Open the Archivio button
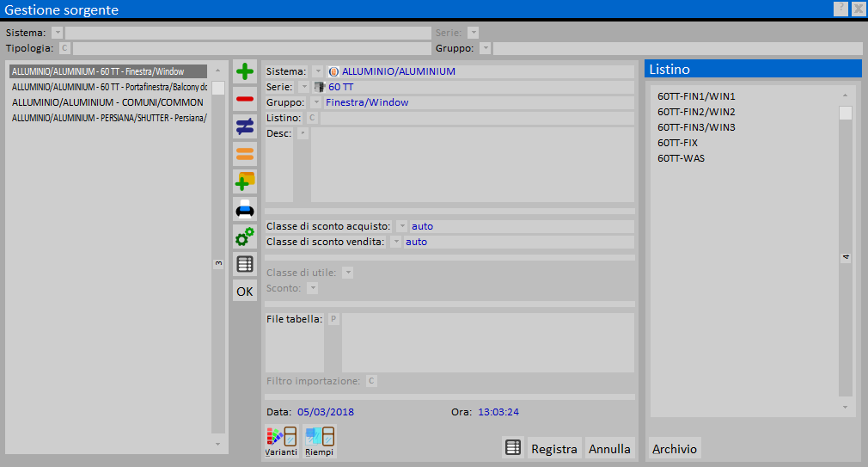868x467 pixels. (675, 448)
